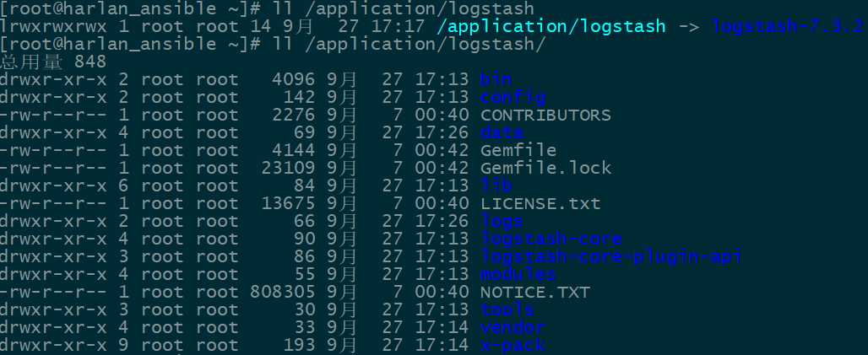Screen dimensions: 868x355
Task: Select the 'logs' directory name
Action: pyautogui.click(x=502, y=221)
